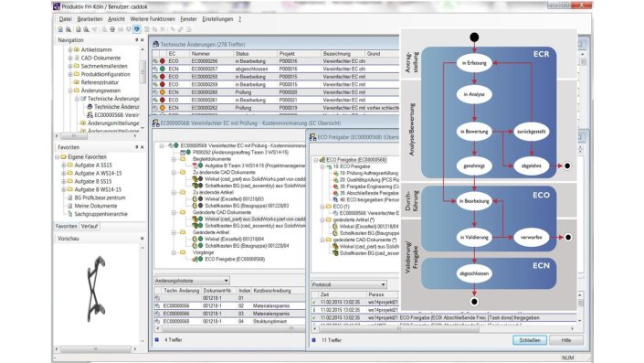Image resolution: width=644 pixels, height=363 pixels.
Task: Expand the Aufgabe A SS15 folder
Action: tap(64, 165)
